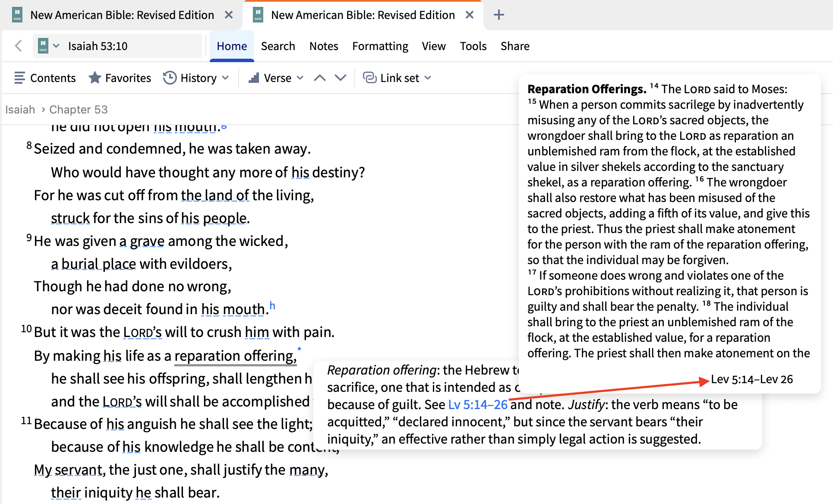
Task: Add a new tab with plus button
Action: (x=499, y=15)
